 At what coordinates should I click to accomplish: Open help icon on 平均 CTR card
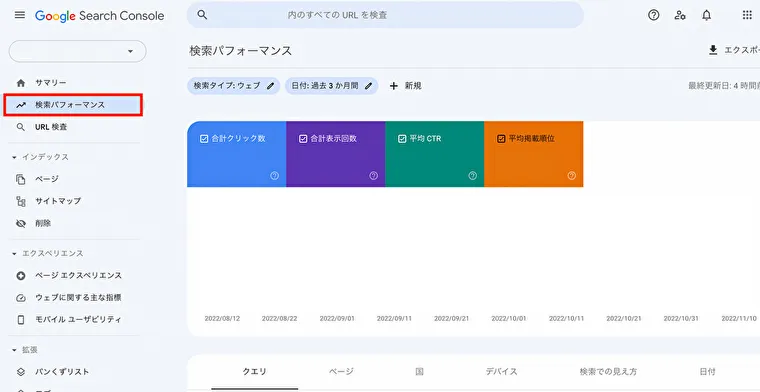click(x=473, y=176)
